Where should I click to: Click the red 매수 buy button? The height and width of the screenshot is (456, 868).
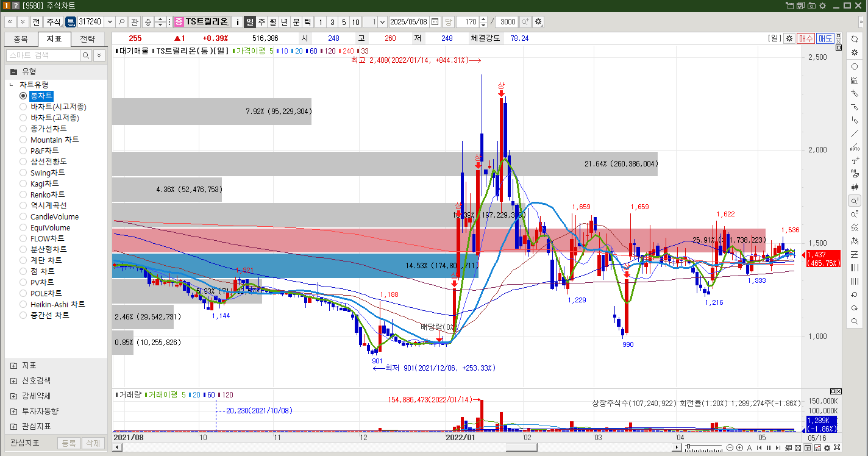tap(806, 38)
